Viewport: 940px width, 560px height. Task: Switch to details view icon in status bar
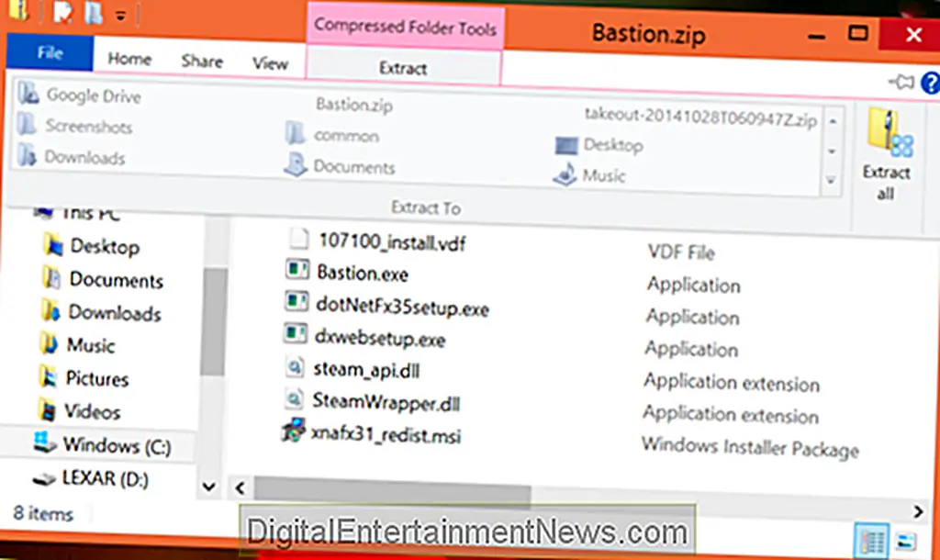coord(870,541)
